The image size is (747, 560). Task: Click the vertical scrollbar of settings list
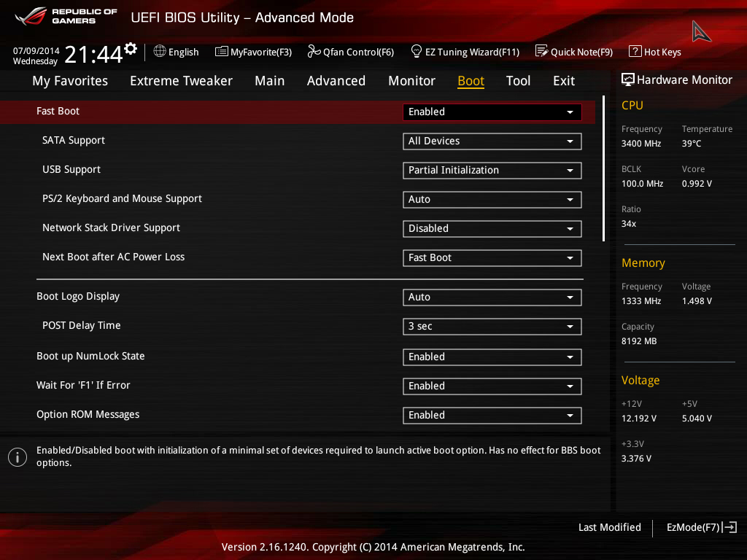tap(603, 168)
